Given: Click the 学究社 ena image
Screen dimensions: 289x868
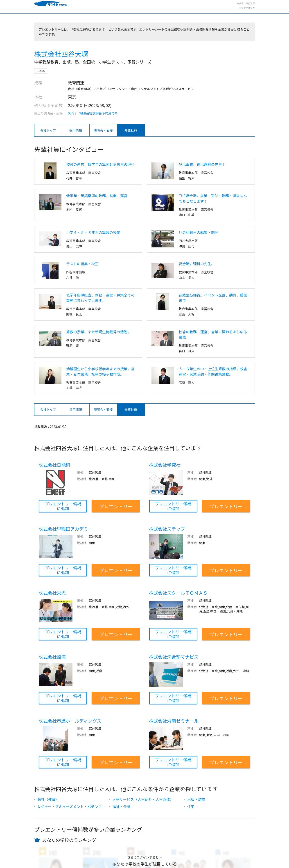Looking at the screenshot, I should (x=166, y=482).
